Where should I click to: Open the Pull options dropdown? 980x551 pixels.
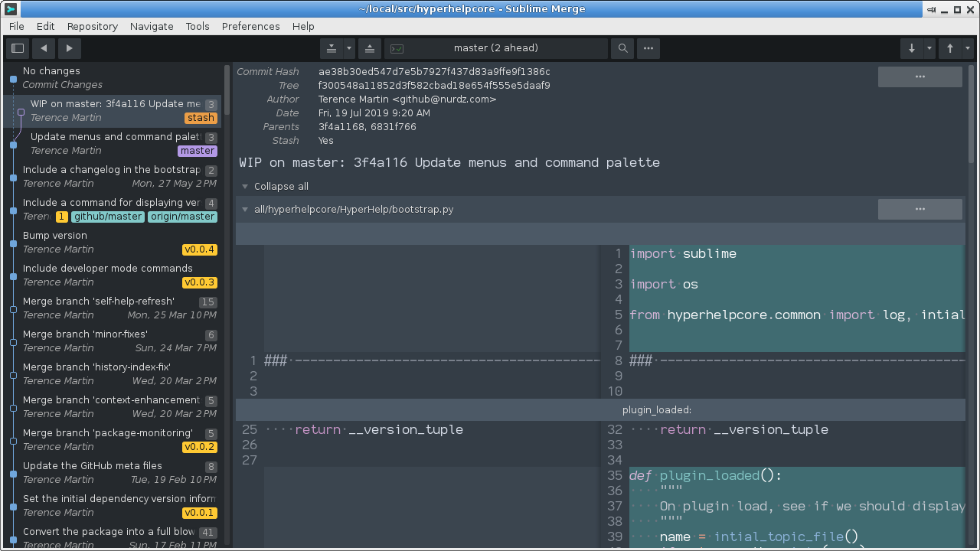(929, 48)
